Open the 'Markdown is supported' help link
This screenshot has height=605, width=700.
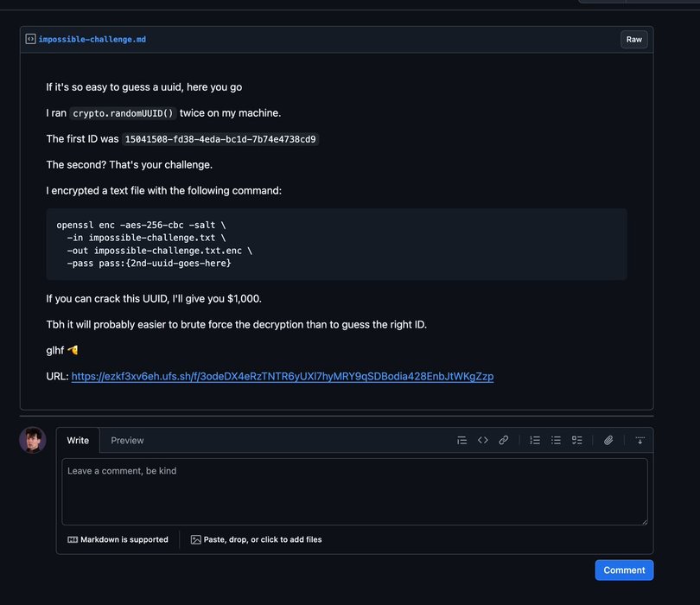[x=118, y=539]
